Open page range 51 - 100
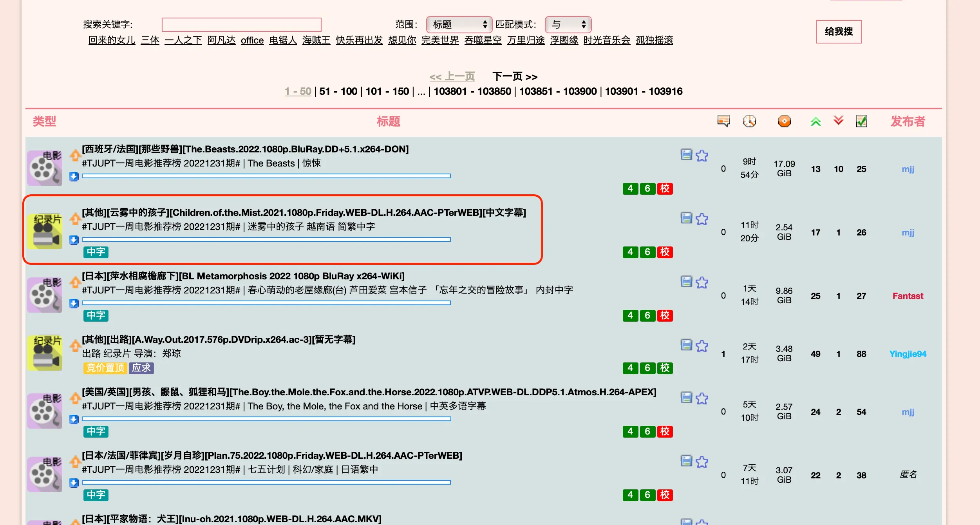 338,91
